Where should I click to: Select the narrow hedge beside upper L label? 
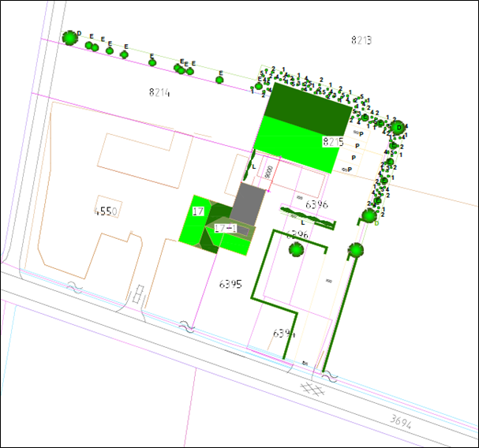(x=249, y=165)
